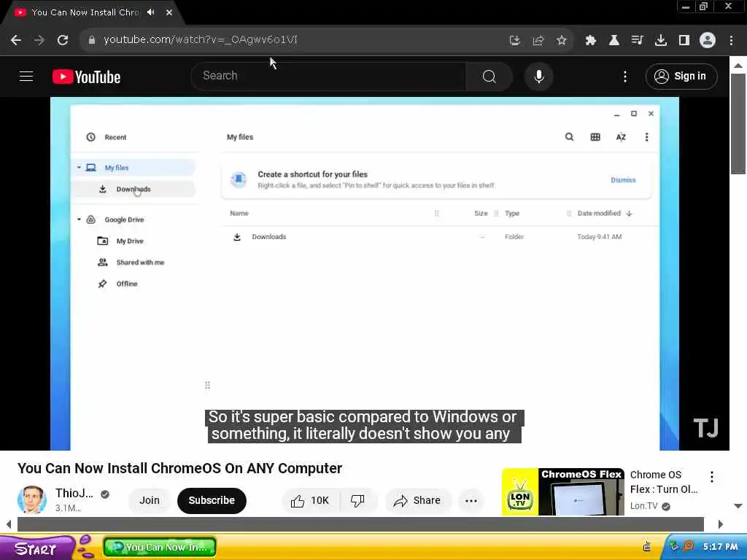This screenshot has height=560, width=747.
Task: Click the YouTube Search field
Action: 329,76
